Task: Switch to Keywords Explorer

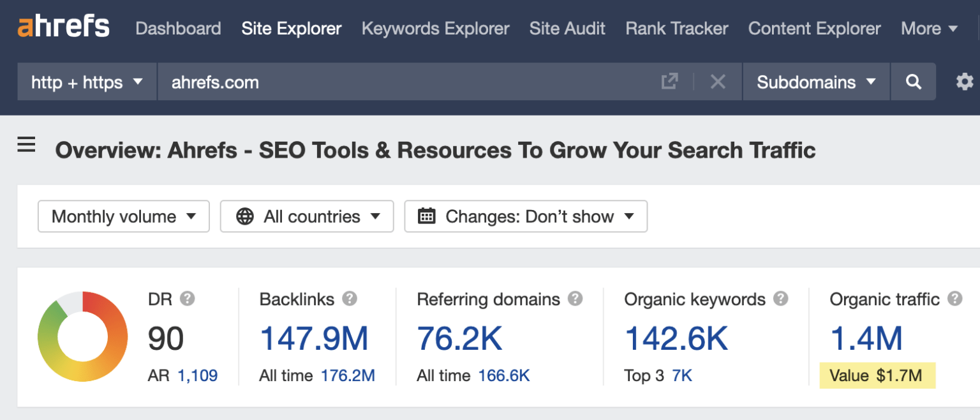Action: (x=435, y=28)
